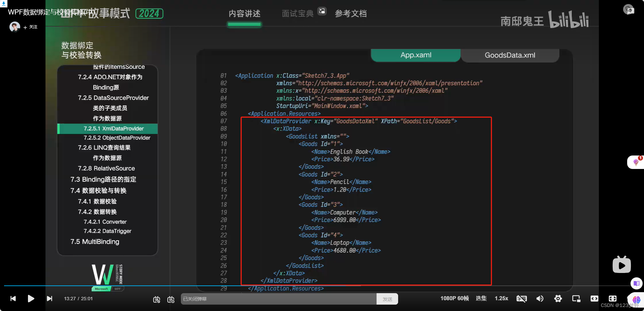This screenshot has width=644, height=311.
Task: Open section 7.3 Binding路径的指定
Action: point(103,179)
